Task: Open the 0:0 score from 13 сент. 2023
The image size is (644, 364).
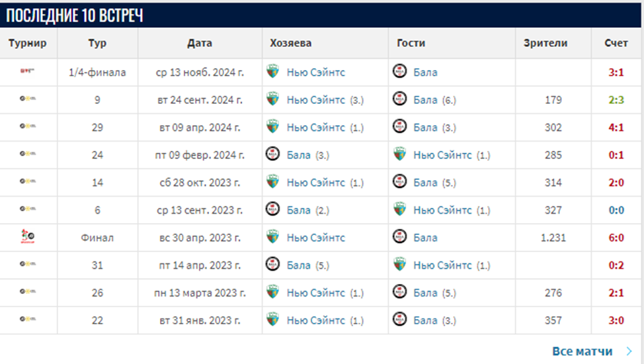Action: 616,210
